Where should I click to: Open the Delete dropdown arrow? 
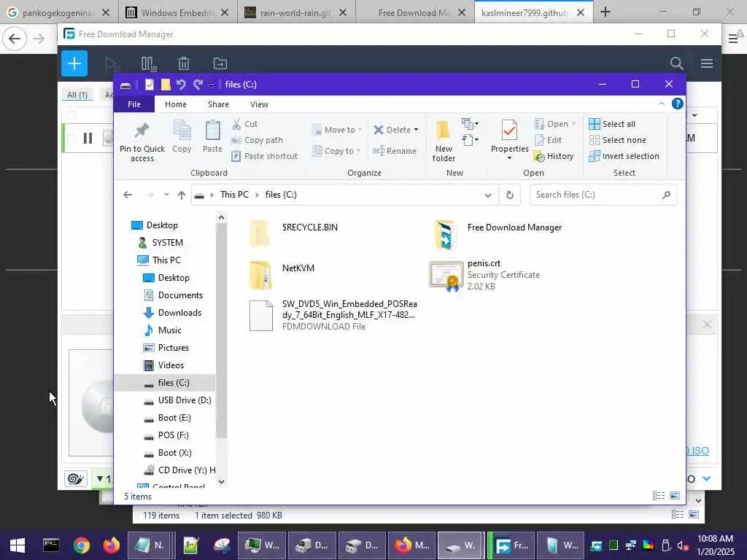pyautogui.click(x=416, y=130)
